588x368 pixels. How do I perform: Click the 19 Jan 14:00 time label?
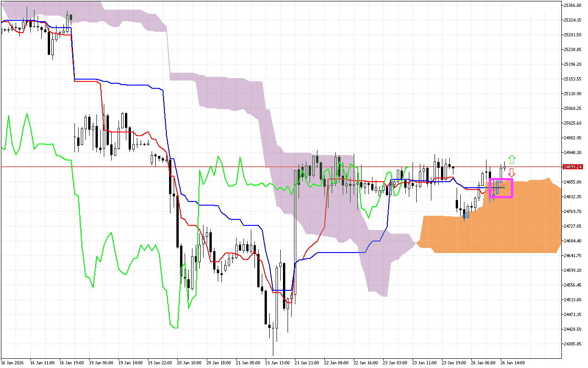click(x=130, y=362)
